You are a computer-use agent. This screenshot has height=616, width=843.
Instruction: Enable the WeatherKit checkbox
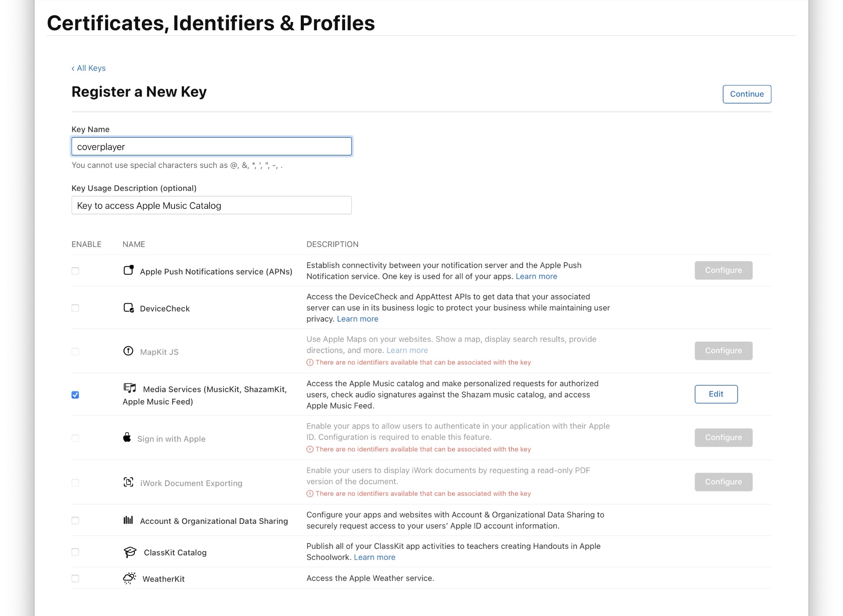coord(76,579)
